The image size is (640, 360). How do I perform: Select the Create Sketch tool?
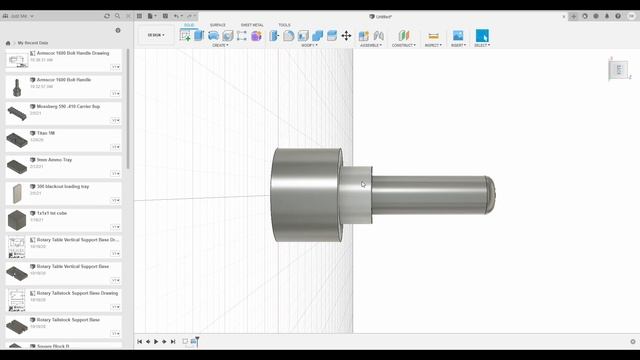[185, 36]
